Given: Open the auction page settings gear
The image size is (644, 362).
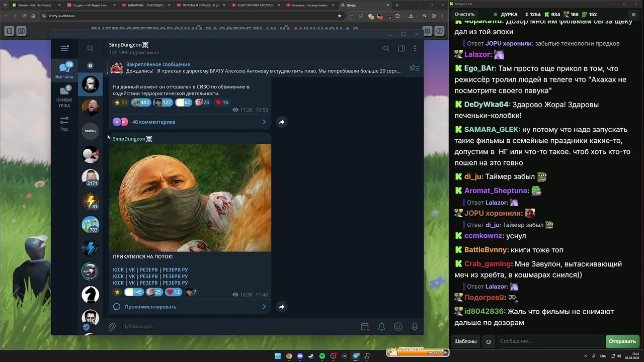Looking at the screenshot, I should pos(427,31).
